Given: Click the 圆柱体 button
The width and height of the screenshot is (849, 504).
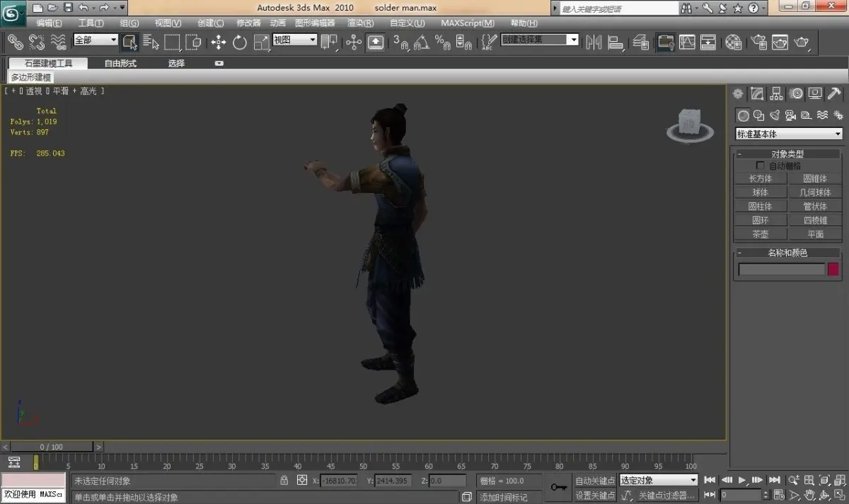Looking at the screenshot, I should [x=761, y=206].
